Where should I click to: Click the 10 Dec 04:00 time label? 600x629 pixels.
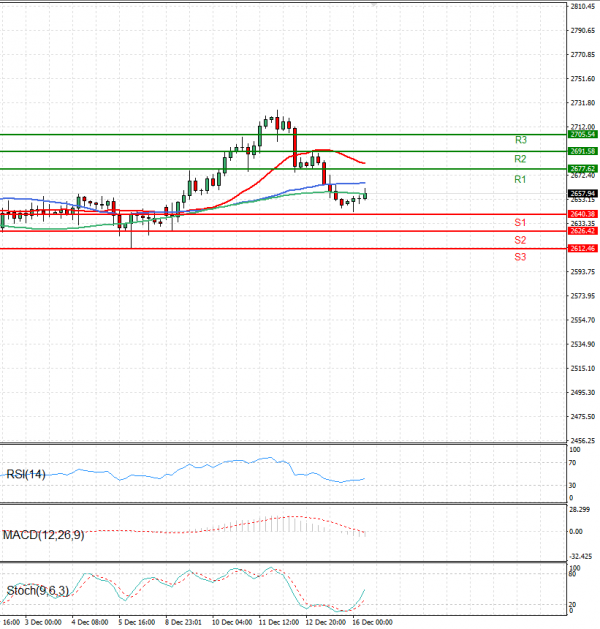(x=232, y=622)
